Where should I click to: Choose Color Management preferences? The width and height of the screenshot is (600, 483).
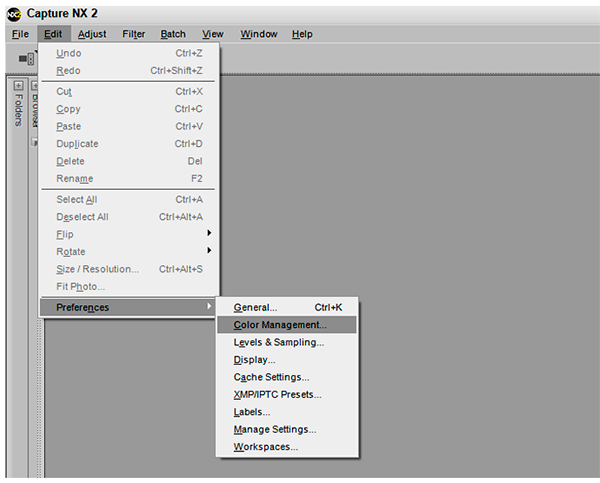pos(280,325)
